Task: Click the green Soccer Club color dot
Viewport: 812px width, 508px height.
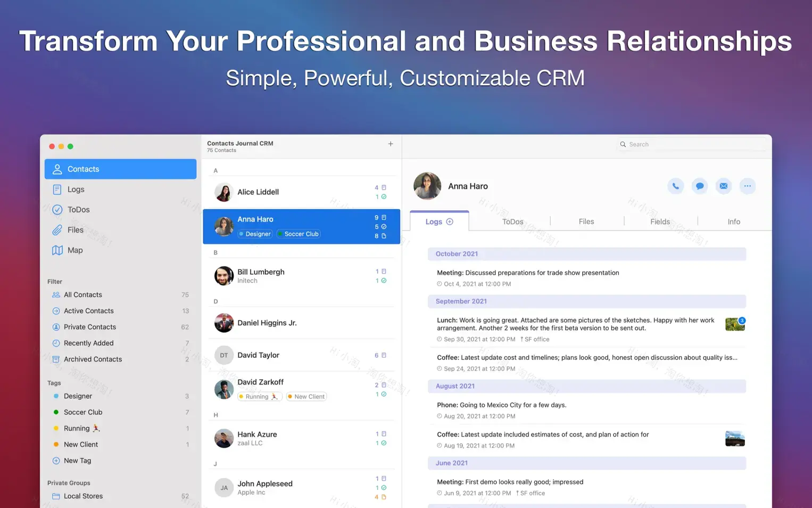Action: coord(57,412)
